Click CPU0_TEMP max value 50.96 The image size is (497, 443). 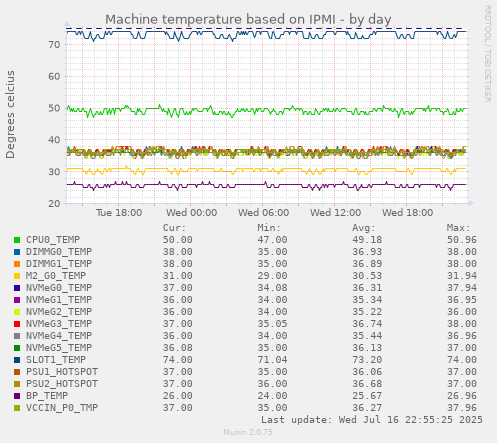click(x=462, y=240)
